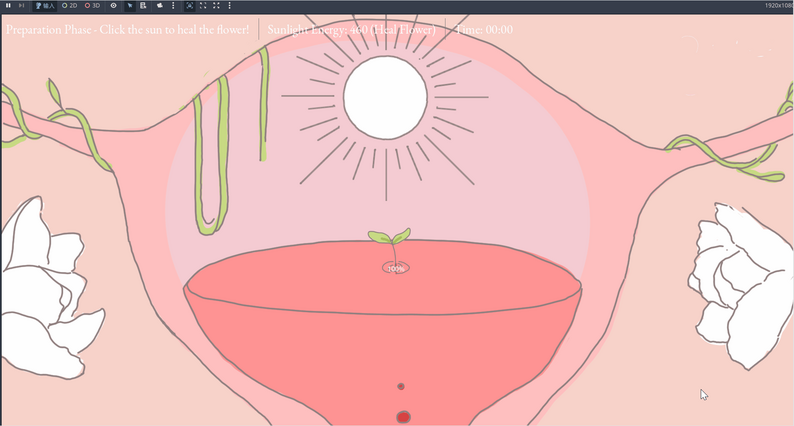The height and width of the screenshot is (426, 794).
Task: Open embedding options three-dot menu
Action: [x=229, y=6]
